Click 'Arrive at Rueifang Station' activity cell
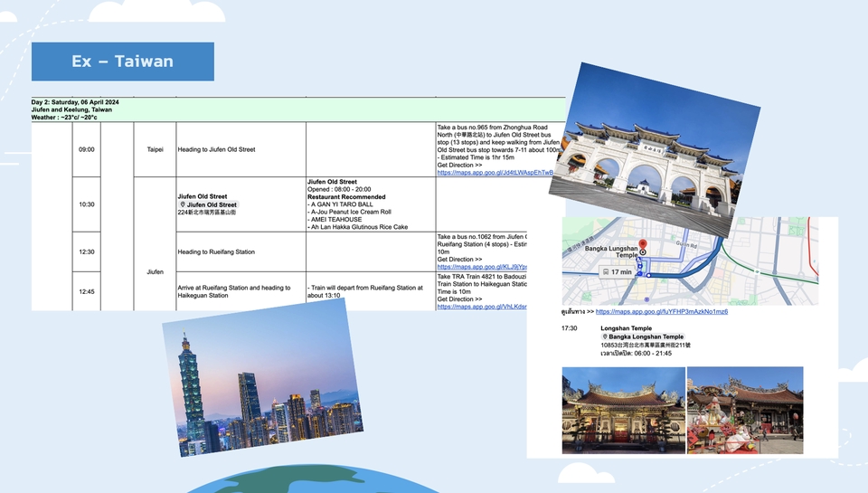 (x=241, y=291)
